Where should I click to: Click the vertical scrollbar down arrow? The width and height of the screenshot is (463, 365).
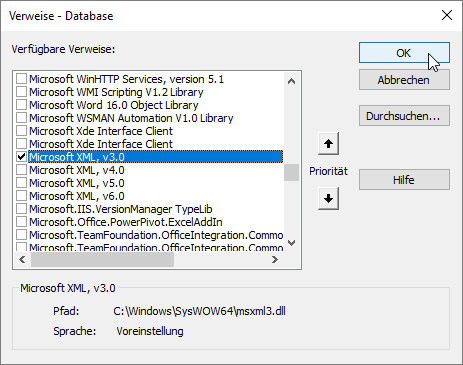291,243
